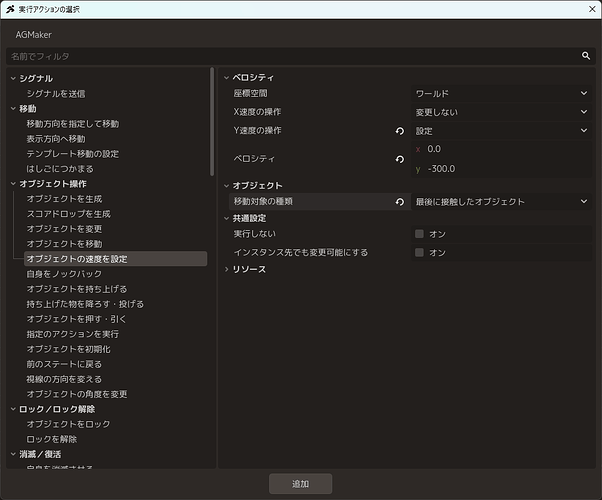Screen dimensions: 602x500
Task: Collapse the 共通設定 section
Action: [227, 219]
